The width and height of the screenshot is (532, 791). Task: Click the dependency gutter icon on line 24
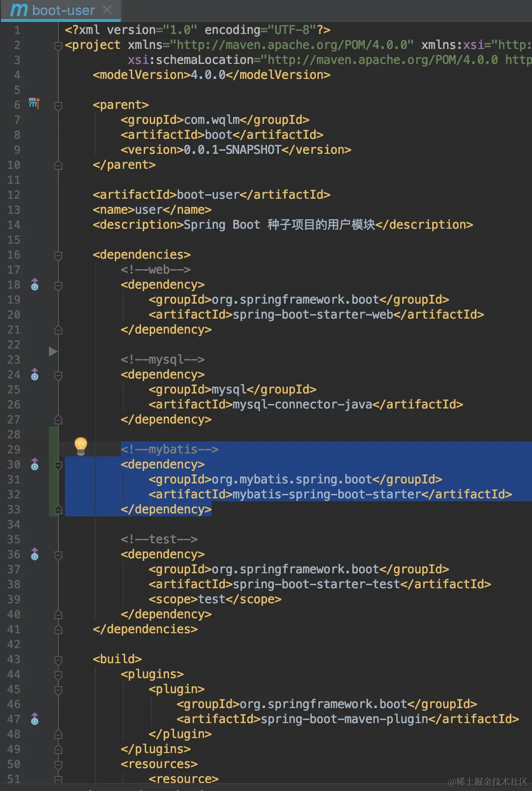[34, 375]
